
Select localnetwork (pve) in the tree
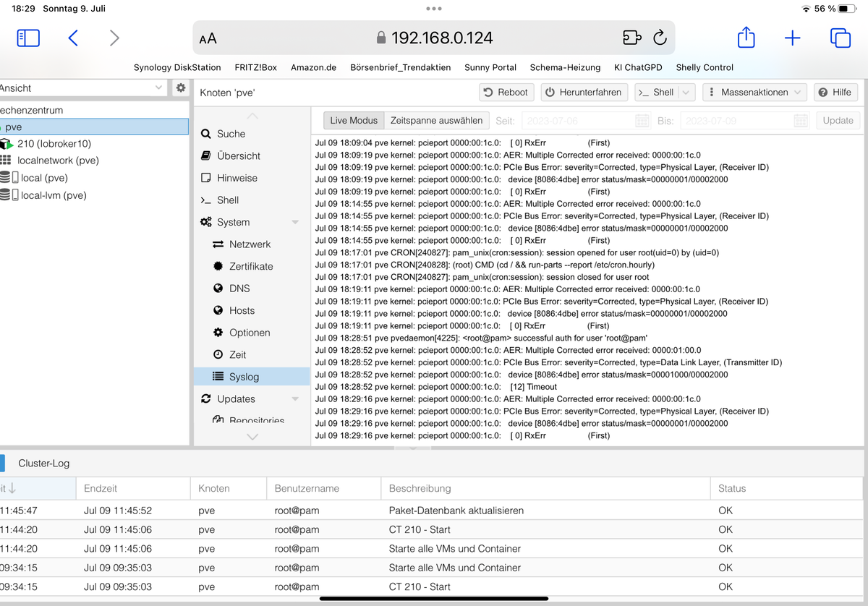[94, 161]
